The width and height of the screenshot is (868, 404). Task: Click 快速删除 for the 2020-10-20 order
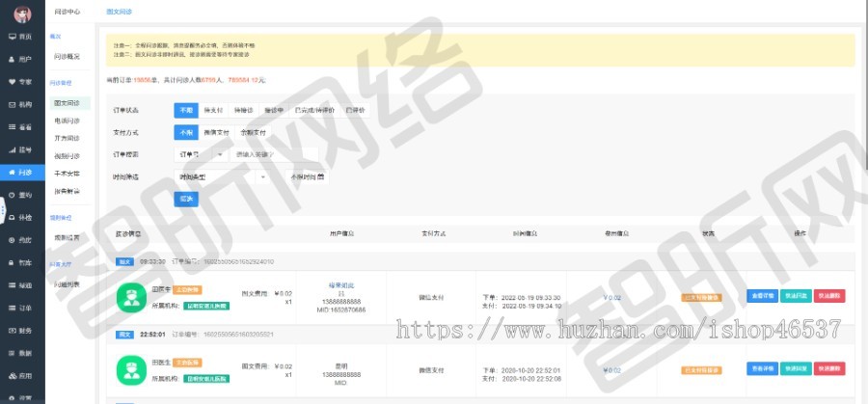click(829, 368)
